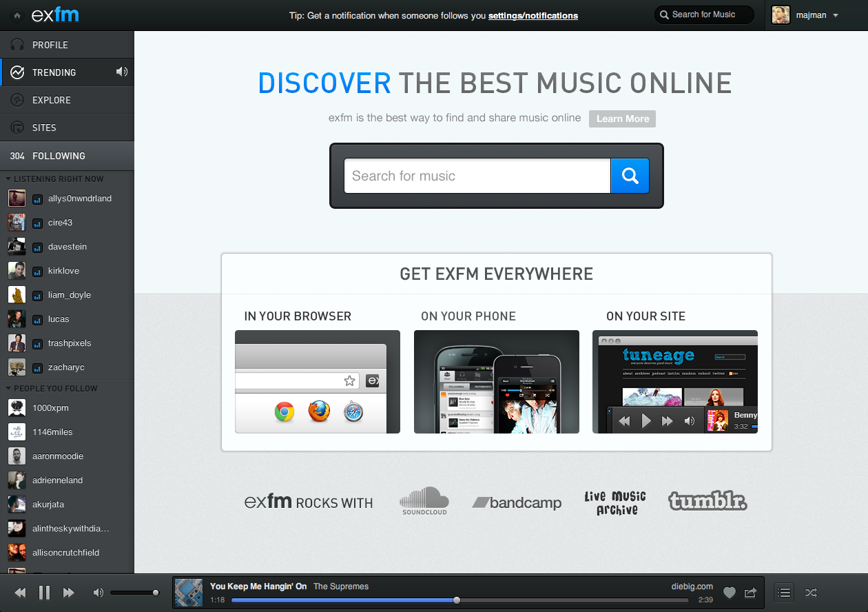
Task: Click the You Keep Me Hangin' On title
Action: [x=258, y=586]
